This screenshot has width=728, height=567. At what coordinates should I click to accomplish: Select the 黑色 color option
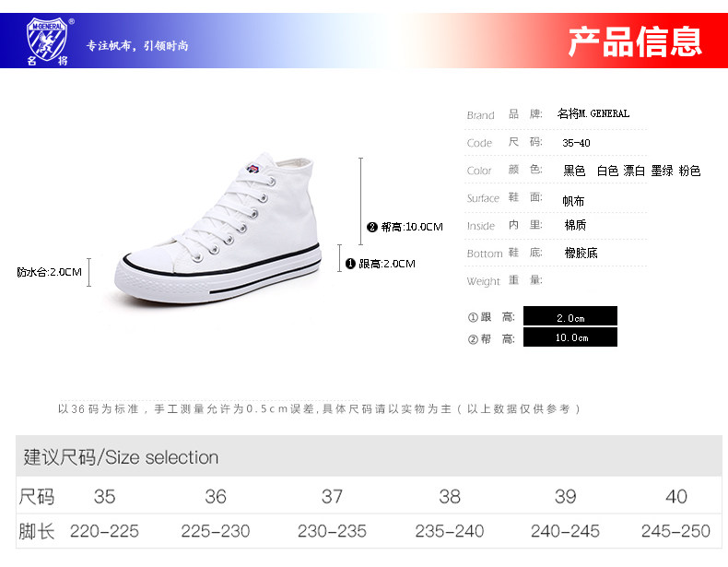[x=574, y=171]
